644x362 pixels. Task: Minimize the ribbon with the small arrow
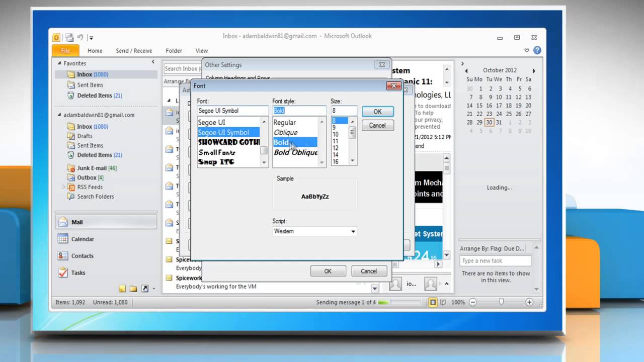tap(527, 50)
